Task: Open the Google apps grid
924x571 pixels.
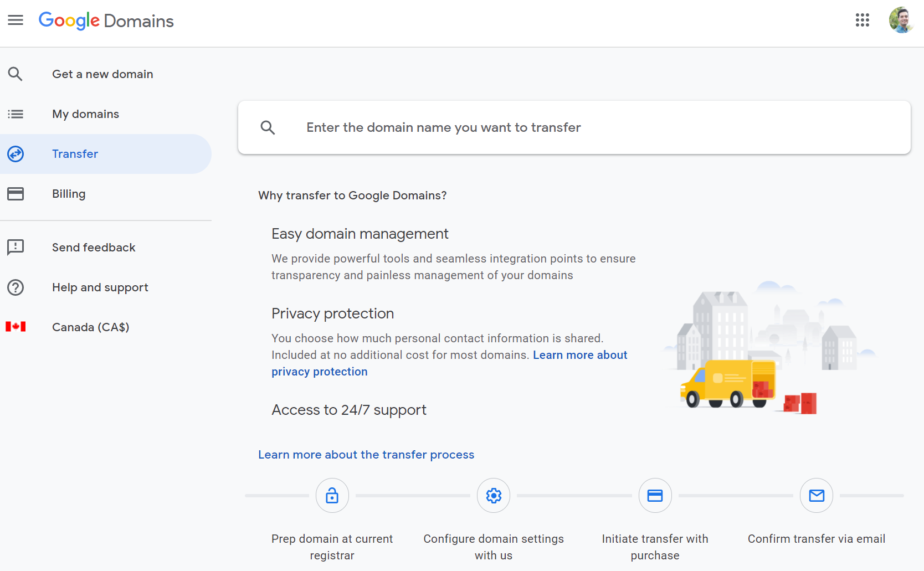Action: point(862,20)
